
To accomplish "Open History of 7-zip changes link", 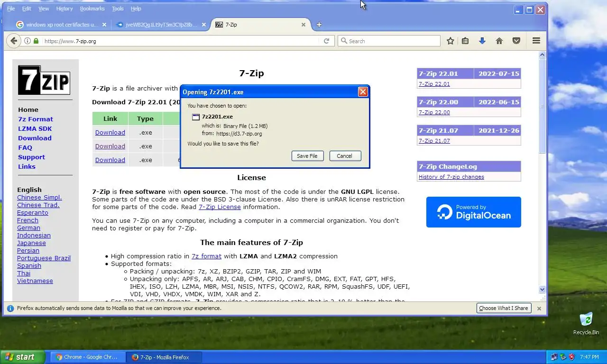I will pos(451,177).
